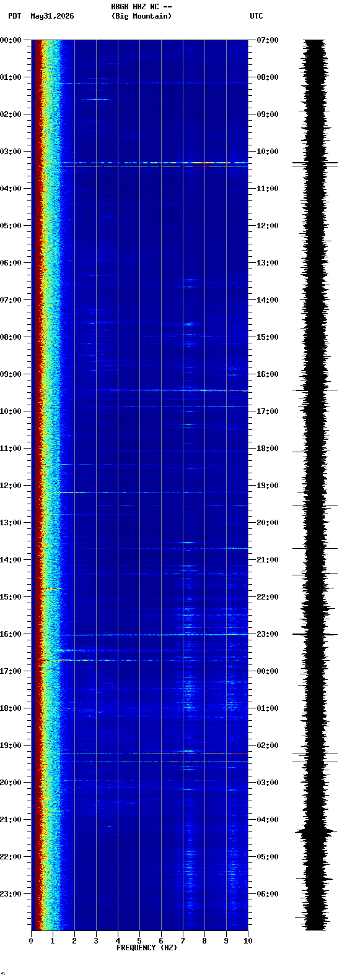This screenshot has height=980, width=342.
Task: Click the UTC time label '10:00'
Action: click(268, 152)
